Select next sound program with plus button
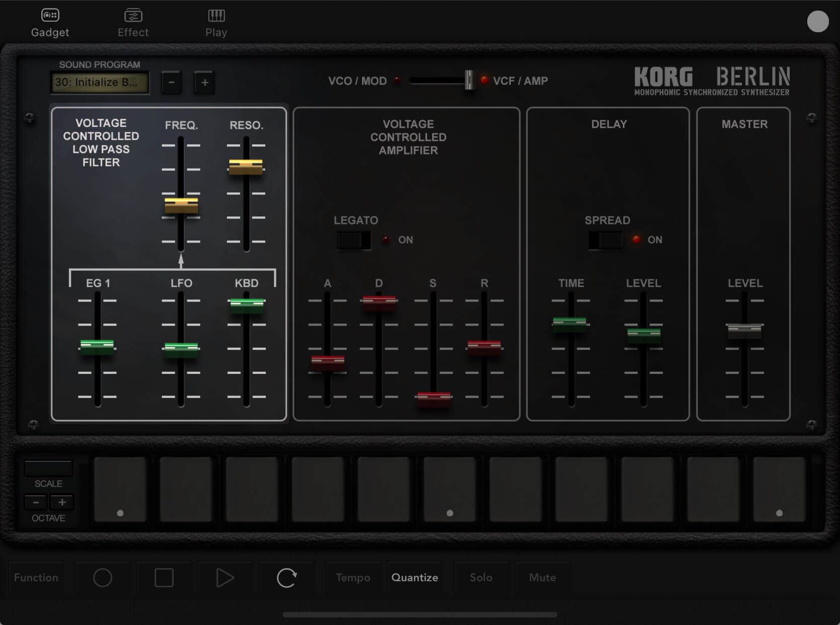 click(x=204, y=83)
